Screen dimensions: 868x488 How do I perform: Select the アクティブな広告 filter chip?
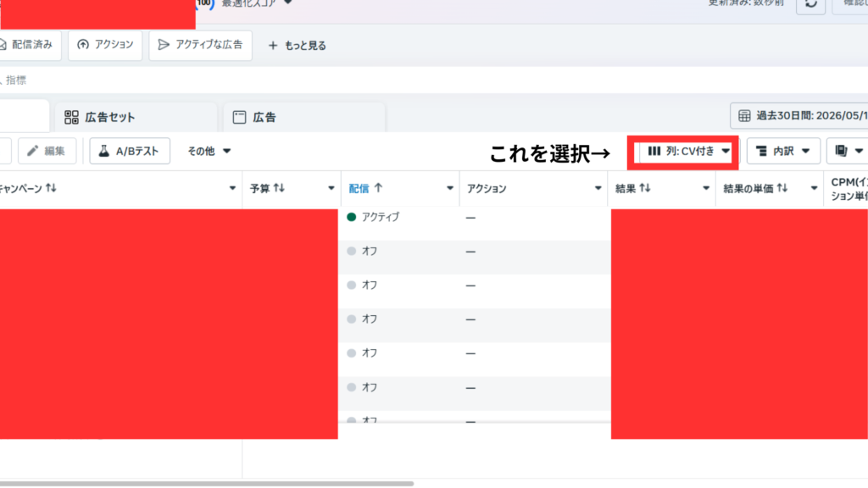point(200,45)
